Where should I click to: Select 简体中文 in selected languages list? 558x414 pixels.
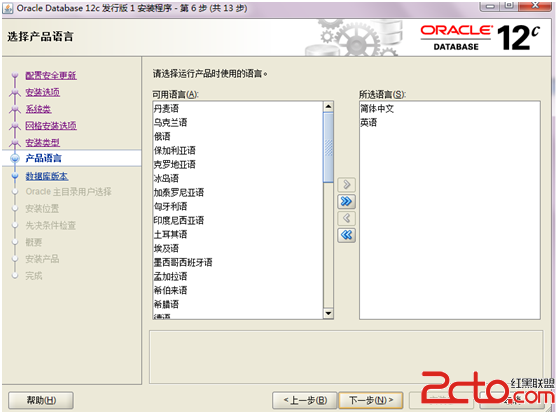tap(449, 109)
